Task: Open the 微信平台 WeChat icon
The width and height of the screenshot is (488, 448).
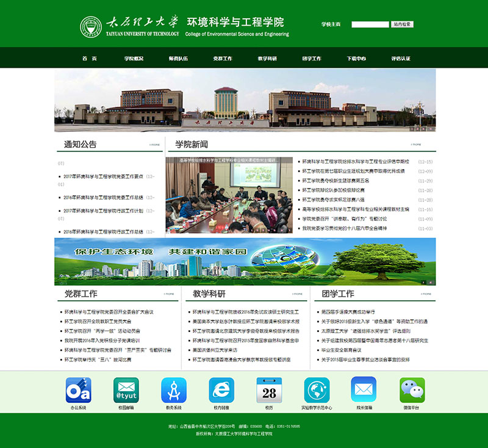Action: [412, 390]
